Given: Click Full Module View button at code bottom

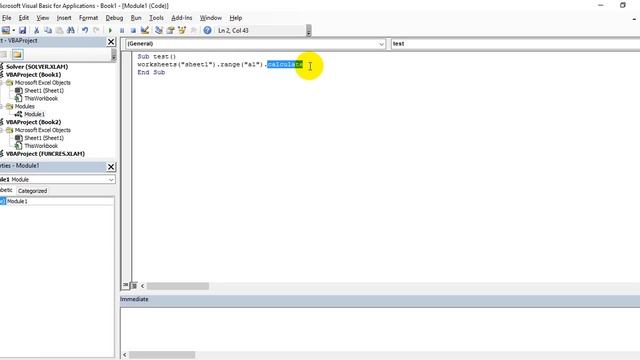Looking at the screenshot, I should tap(134, 286).
